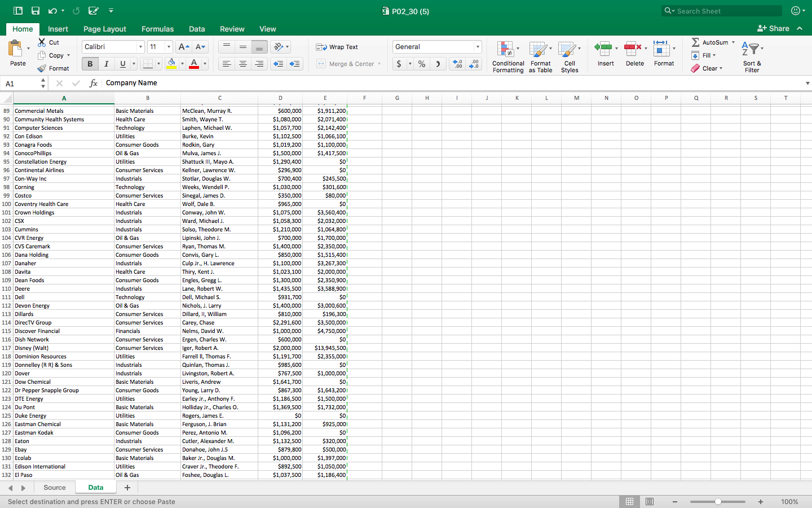
Task: Open the Formulas ribbon tab
Action: tap(157, 29)
